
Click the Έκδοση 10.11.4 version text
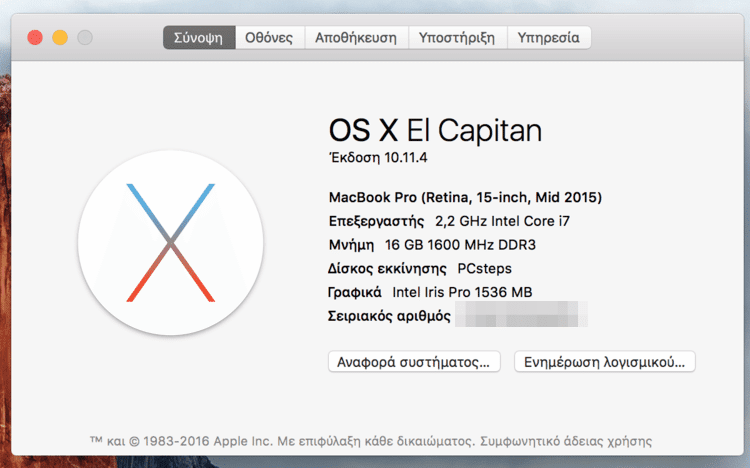(x=378, y=157)
